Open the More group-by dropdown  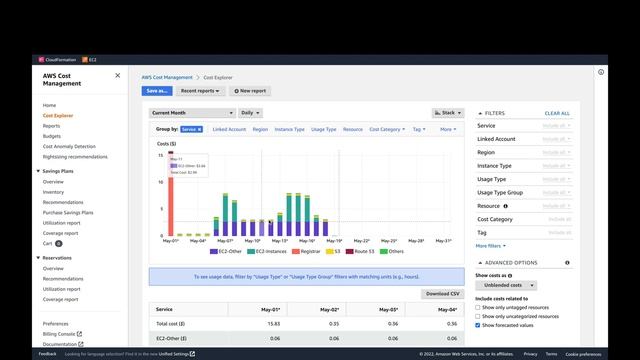(x=448, y=129)
